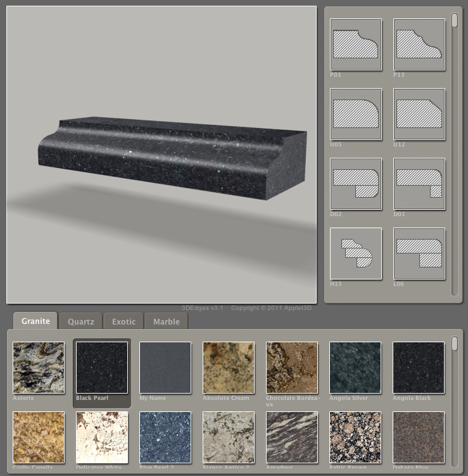Click the edge profile list scrollbar
Viewport: 468px width, 476px height.
455,21
